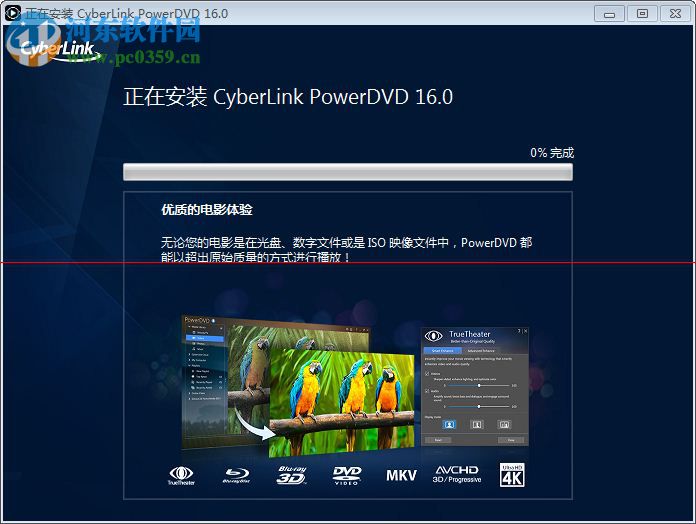Click the description paragraph mentioning ISO 映像文件
696x524 pixels.
click(346, 250)
